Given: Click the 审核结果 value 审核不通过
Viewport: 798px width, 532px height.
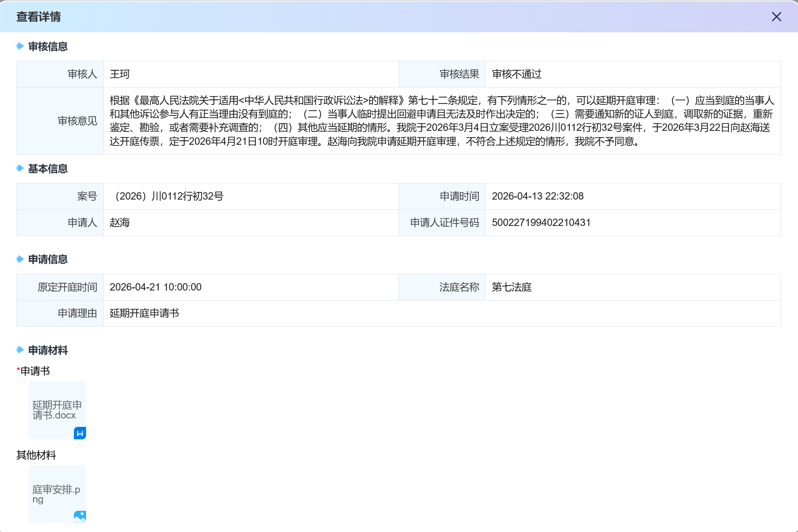Looking at the screenshot, I should pos(516,74).
